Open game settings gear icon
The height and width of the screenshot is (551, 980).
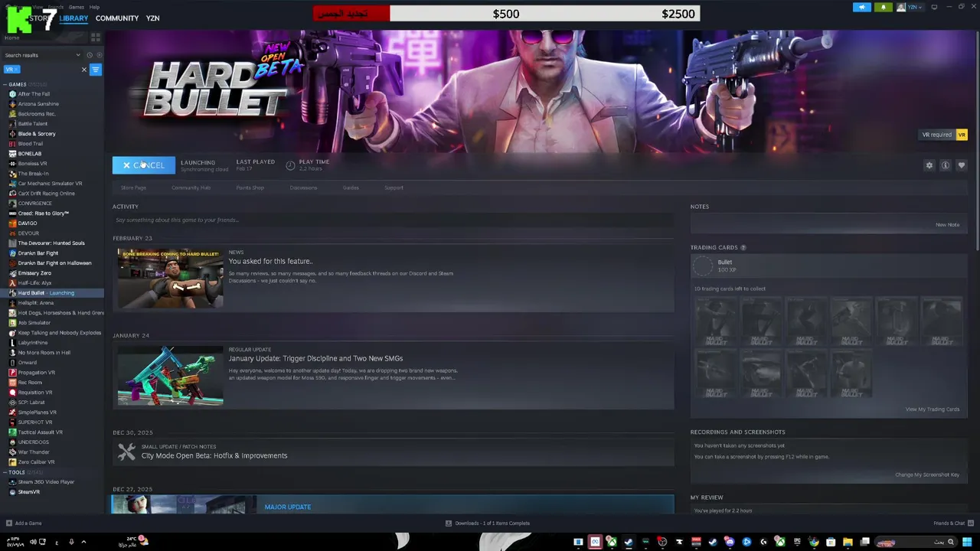point(929,165)
